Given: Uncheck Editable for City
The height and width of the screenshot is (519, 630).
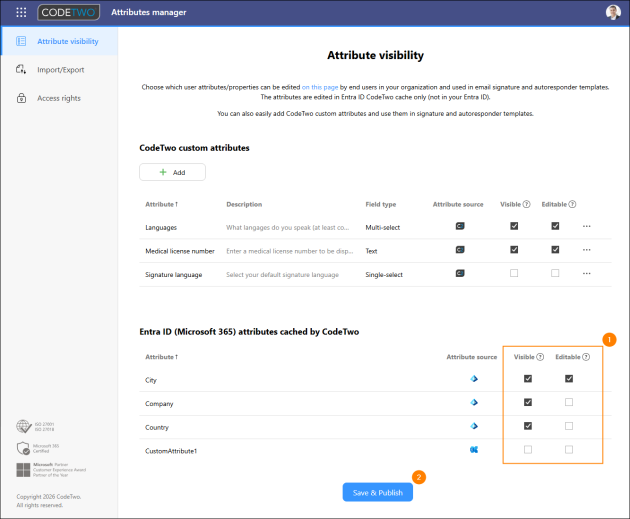Looking at the screenshot, I should pyautogui.click(x=569, y=379).
